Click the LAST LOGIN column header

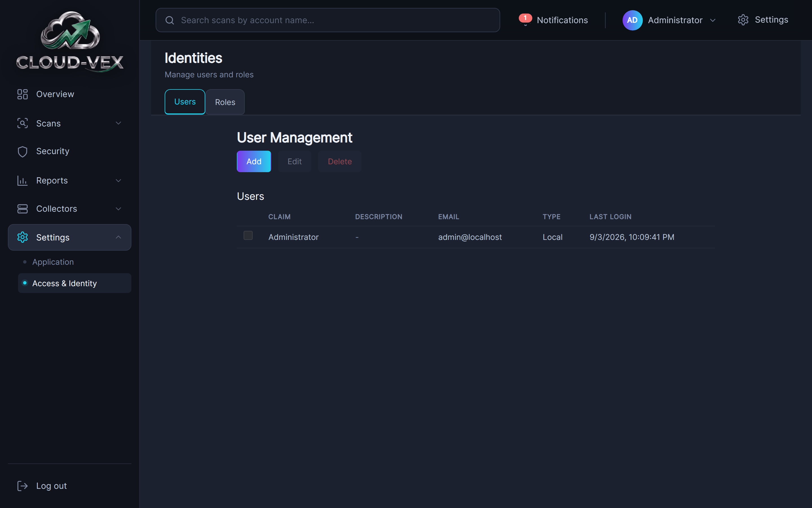[610, 217]
